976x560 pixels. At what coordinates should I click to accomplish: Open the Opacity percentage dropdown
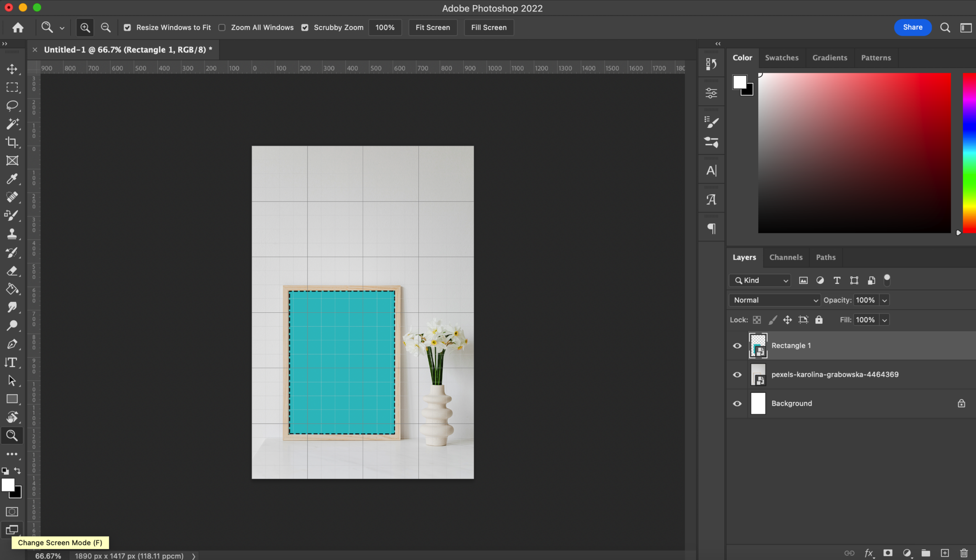(884, 300)
